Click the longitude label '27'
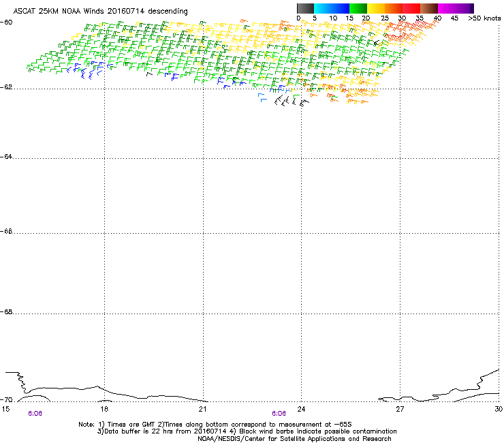This screenshot has width=504, height=443. (x=400, y=409)
